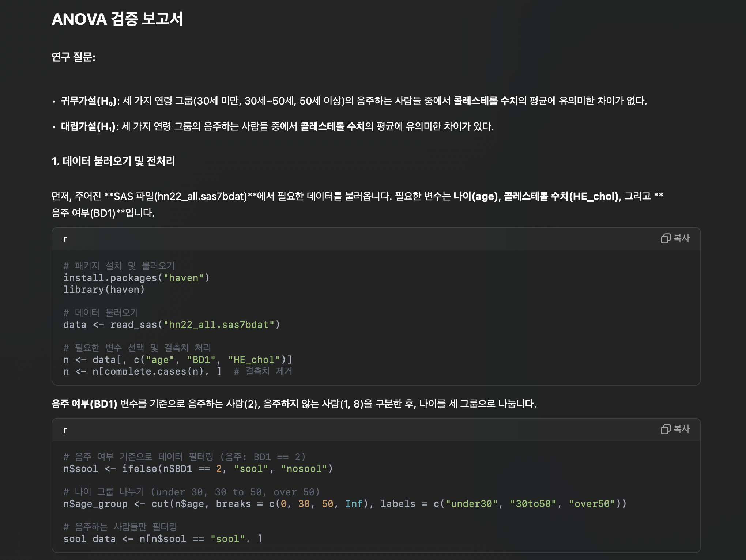Click the ANOVA 검증 보고서 title
Viewport: 746px width, 560px height.
pos(117,19)
